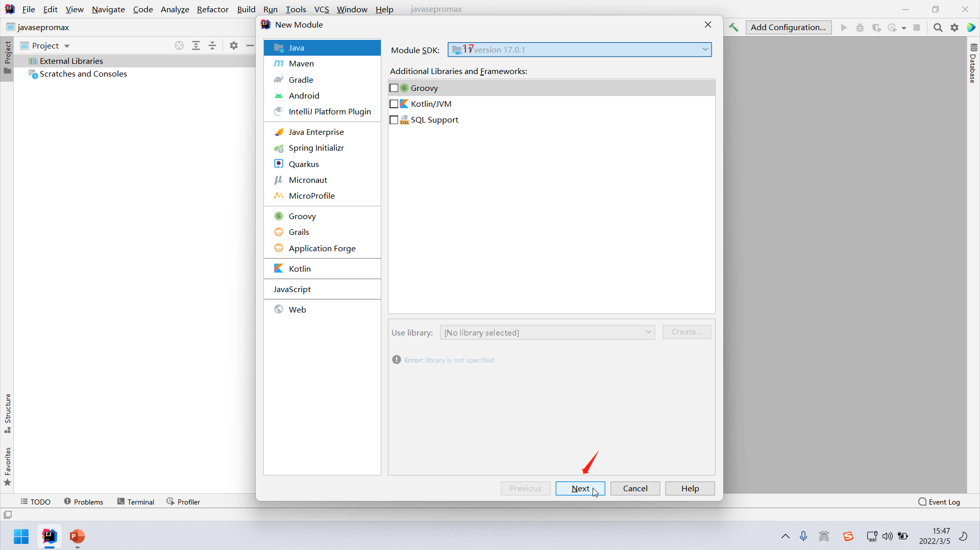Open run with coverage dropdown arrow

tap(904, 28)
